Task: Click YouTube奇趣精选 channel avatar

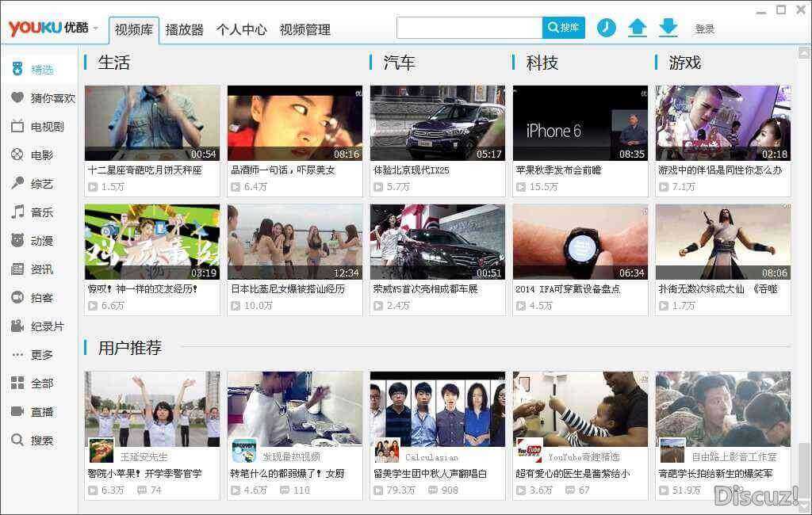Action: (530, 450)
